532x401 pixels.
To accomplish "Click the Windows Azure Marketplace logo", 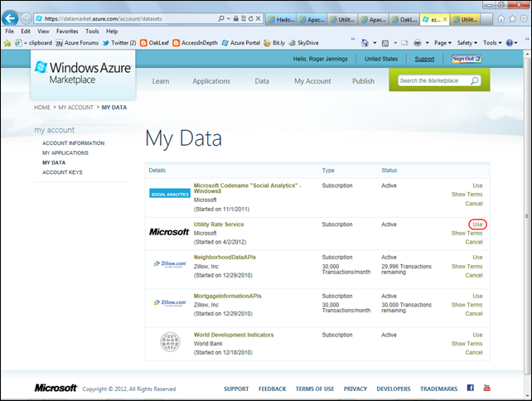I will point(82,73).
